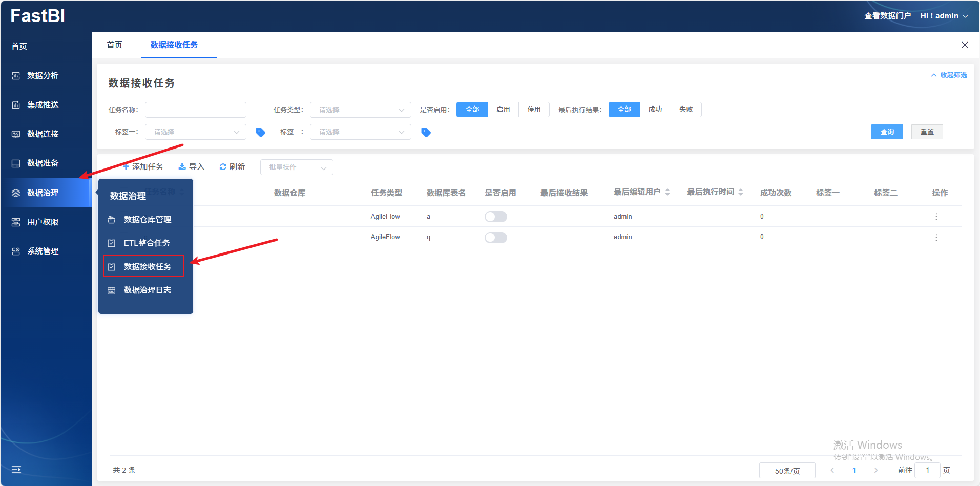Select 失败 in the 最后执行结果 filter
980x486 pixels.
685,110
